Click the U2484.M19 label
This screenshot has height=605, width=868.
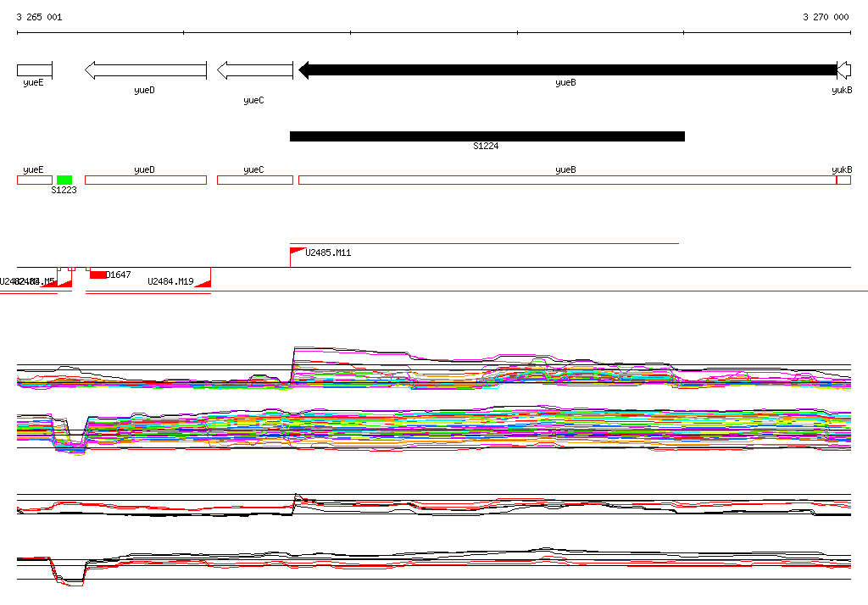click(x=170, y=281)
